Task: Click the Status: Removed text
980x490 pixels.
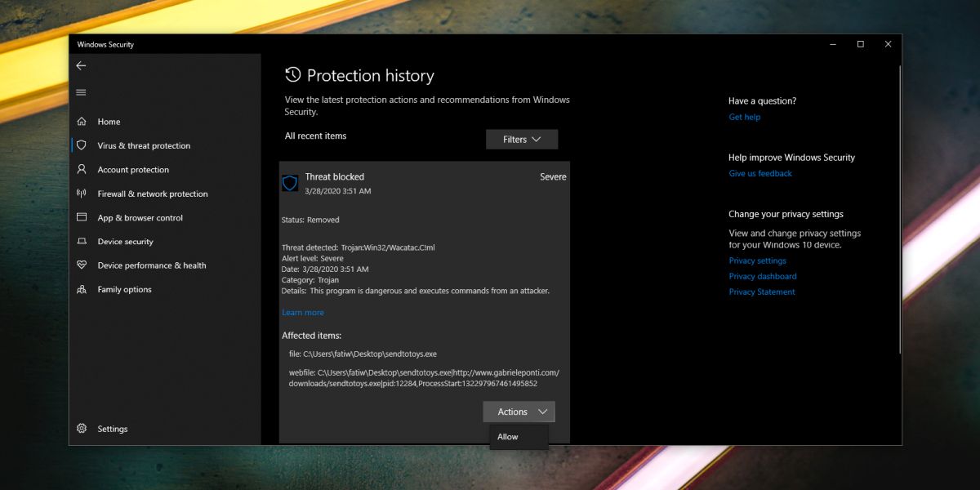Action: (310, 220)
